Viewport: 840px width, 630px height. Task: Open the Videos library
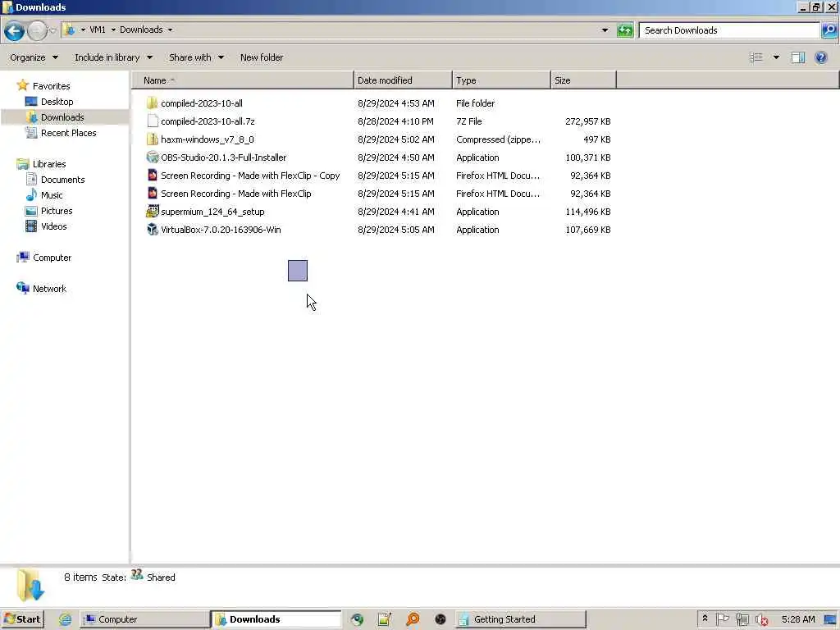[x=53, y=226]
